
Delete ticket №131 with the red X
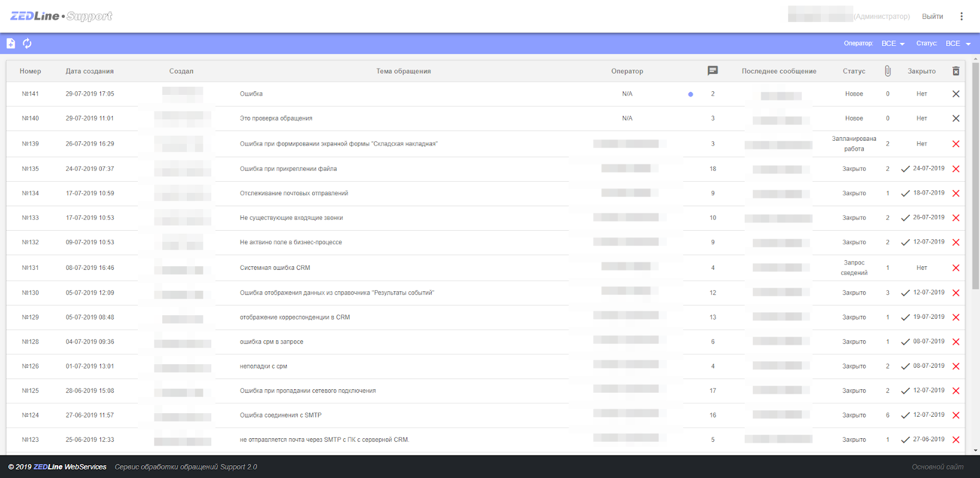coord(956,268)
